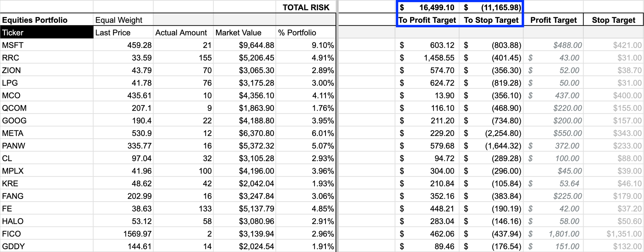
Task: Select the FE ticker cell
Action: 47,208
